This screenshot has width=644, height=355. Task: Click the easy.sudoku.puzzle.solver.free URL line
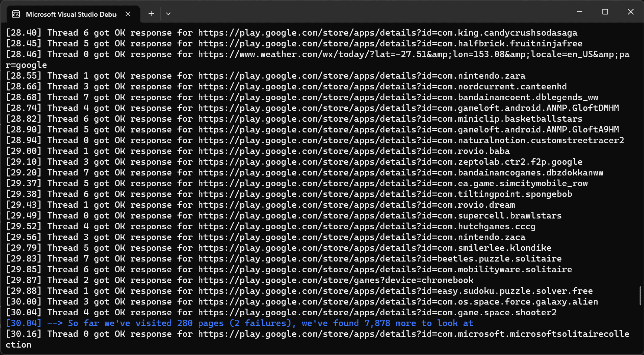click(x=299, y=291)
